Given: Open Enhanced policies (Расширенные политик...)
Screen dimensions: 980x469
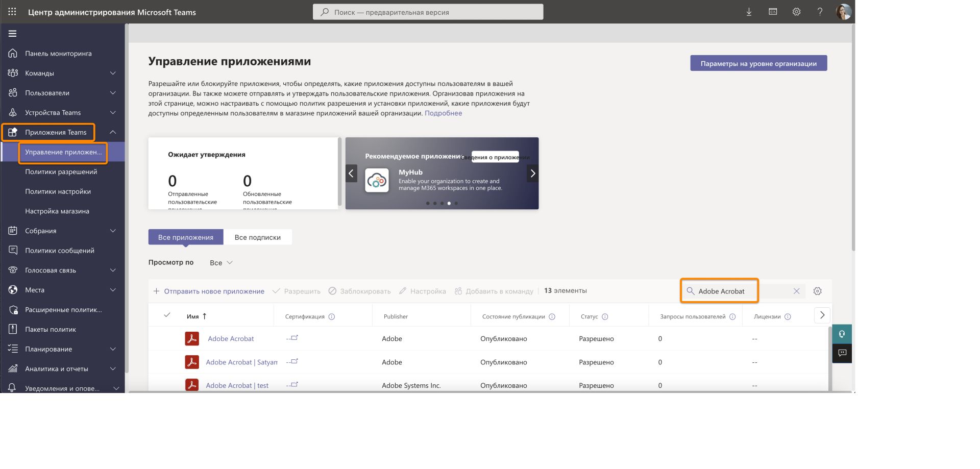Looking at the screenshot, I should pyautogui.click(x=63, y=309).
